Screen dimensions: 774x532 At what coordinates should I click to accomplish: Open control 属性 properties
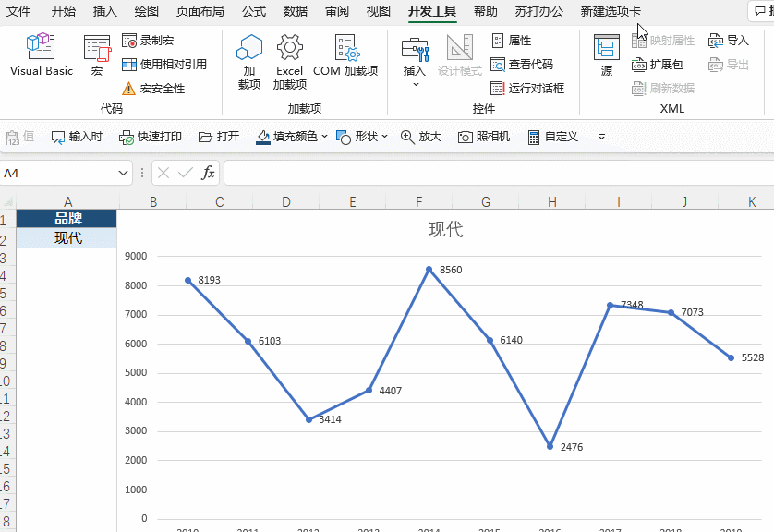coord(512,41)
